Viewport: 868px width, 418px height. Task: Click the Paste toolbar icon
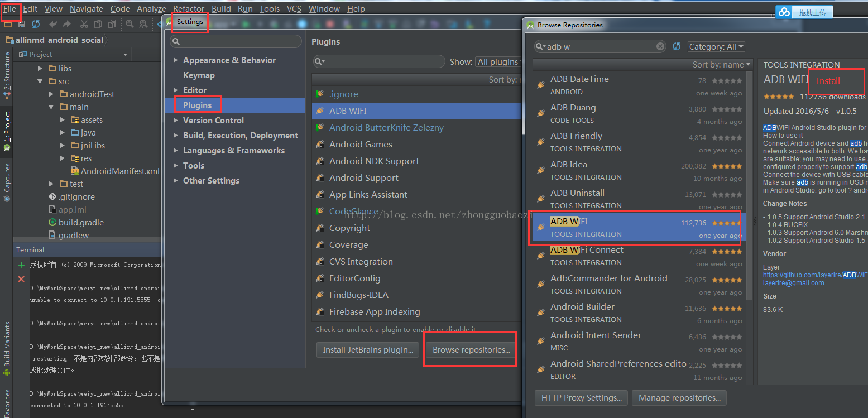[x=112, y=24]
